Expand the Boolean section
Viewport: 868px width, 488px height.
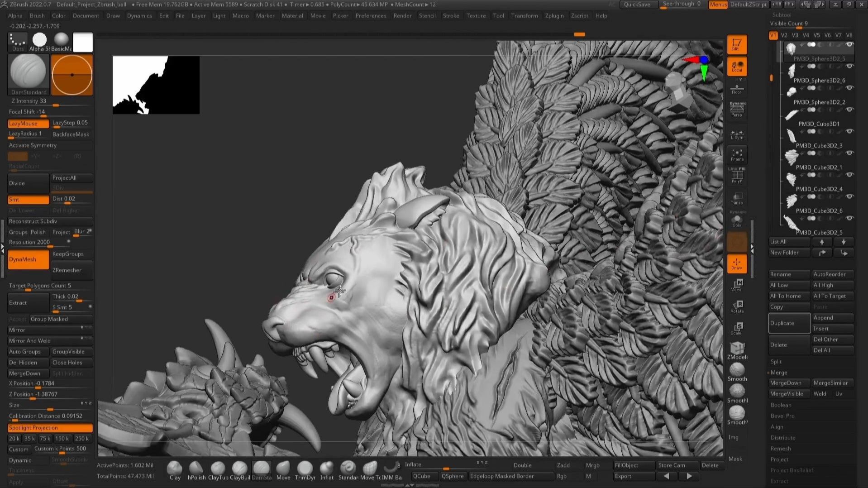(x=781, y=405)
